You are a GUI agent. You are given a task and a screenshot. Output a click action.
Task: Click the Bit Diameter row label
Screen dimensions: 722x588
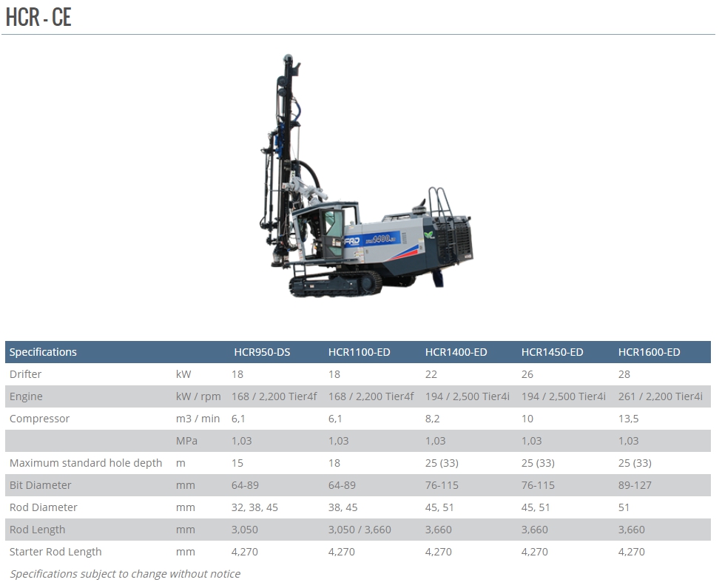(41, 485)
